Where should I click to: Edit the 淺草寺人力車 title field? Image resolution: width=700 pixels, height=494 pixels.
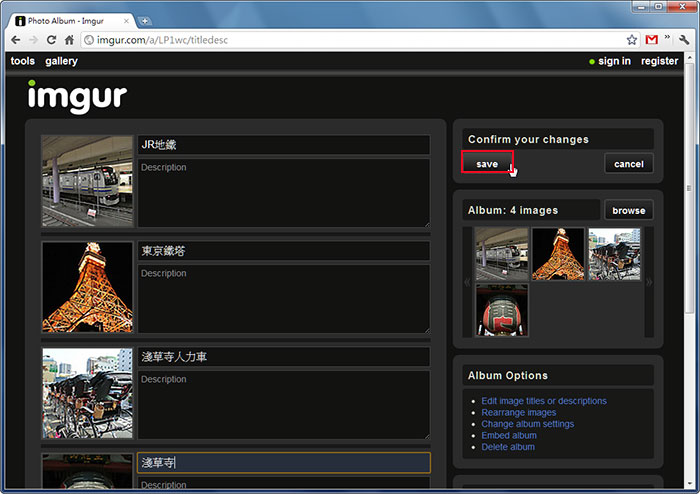[x=284, y=357]
